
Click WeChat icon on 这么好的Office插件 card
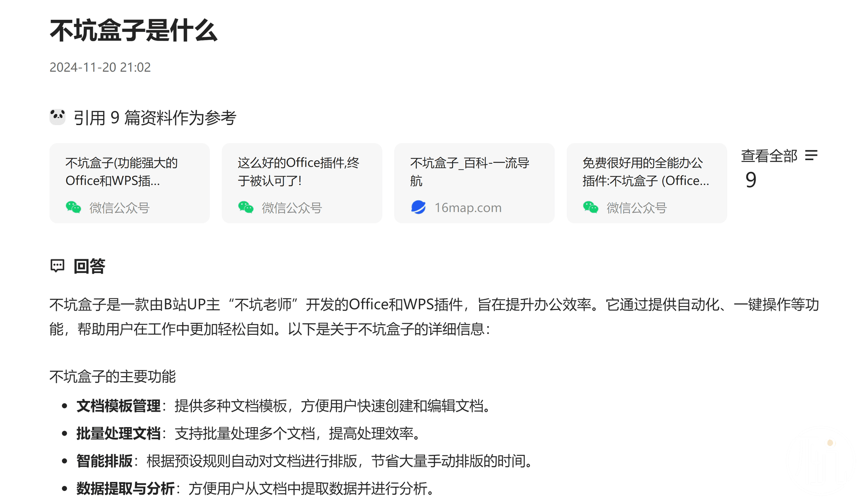pyautogui.click(x=246, y=207)
